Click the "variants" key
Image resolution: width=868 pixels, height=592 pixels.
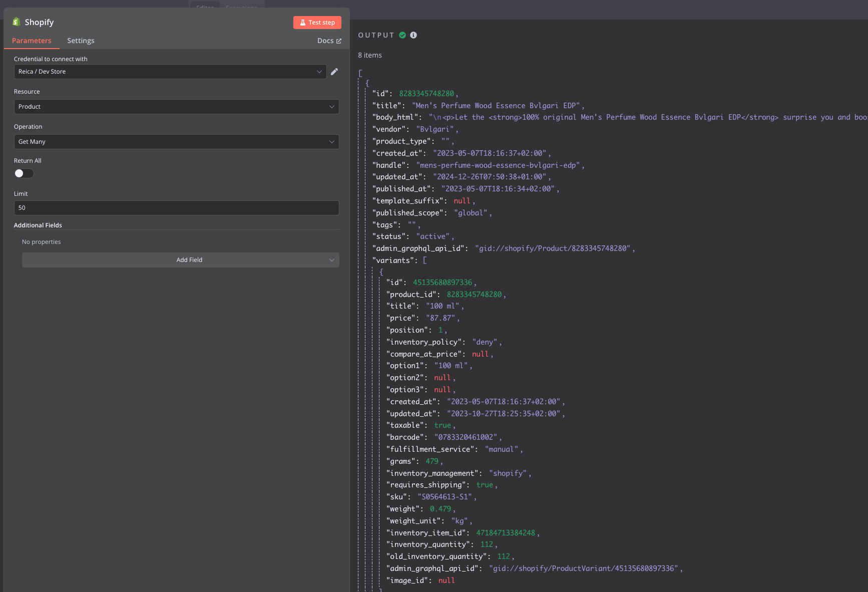tap(392, 260)
